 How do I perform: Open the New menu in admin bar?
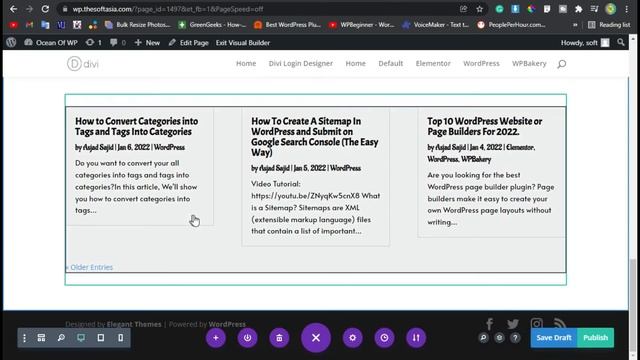click(x=147, y=42)
